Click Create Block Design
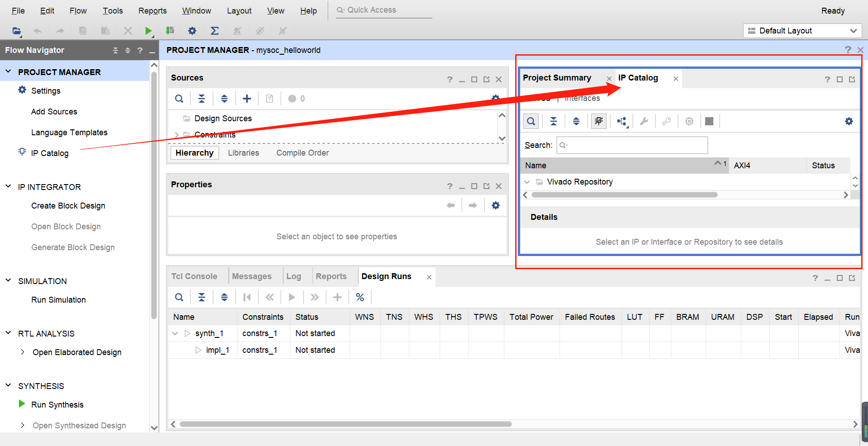Screen dimensions: 868x446 (68, 206)
